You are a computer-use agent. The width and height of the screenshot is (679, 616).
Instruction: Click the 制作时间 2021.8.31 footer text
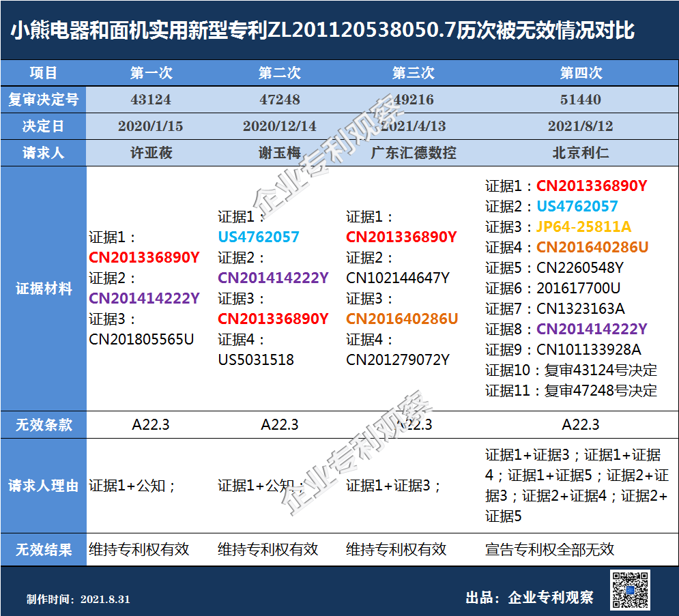(78, 599)
